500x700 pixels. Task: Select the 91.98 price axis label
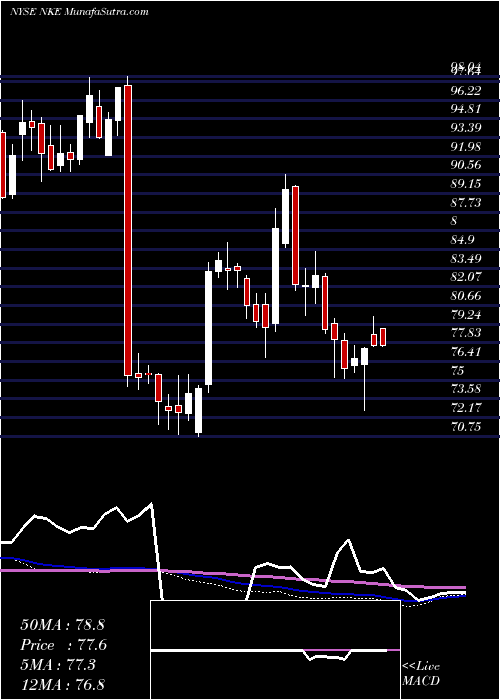pyautogui.click(x=467, y=147)
